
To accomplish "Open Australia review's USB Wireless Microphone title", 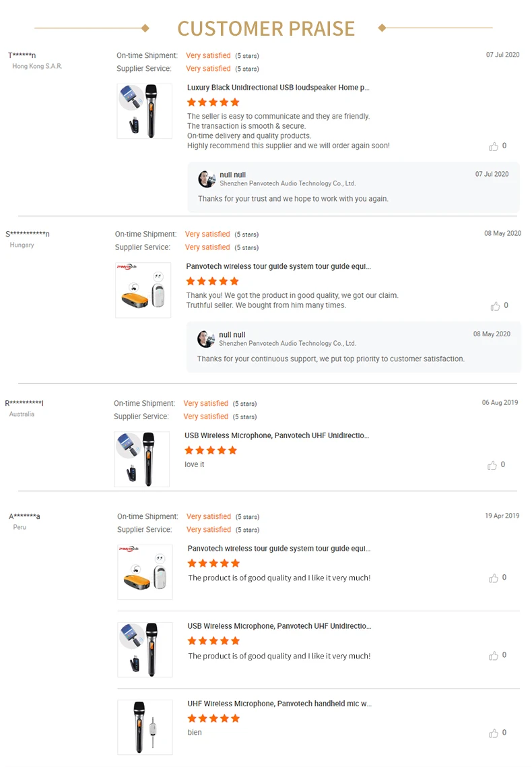I will pyautogui.click(x=276, y=435).
